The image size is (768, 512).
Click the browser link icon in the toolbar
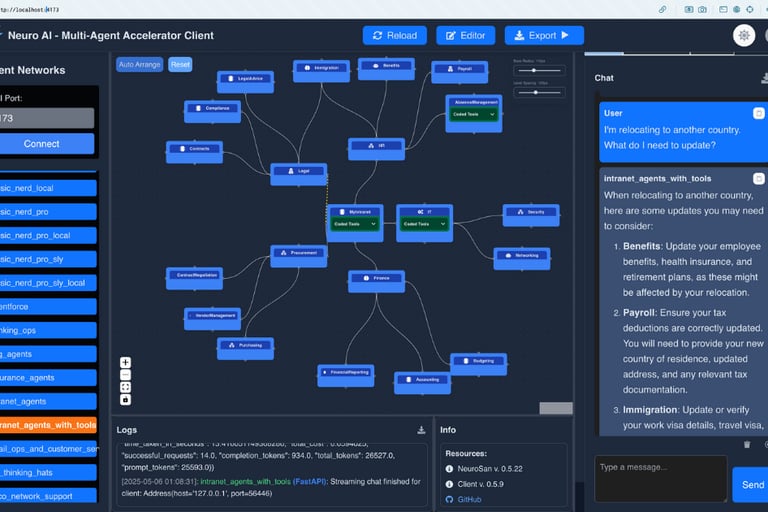(x=662, y=9)
